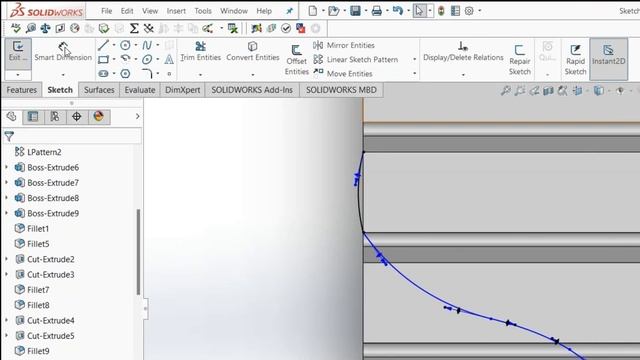Expand the Boss-Extrude6 feature
The image size is (640, 360).
[7, 167]
